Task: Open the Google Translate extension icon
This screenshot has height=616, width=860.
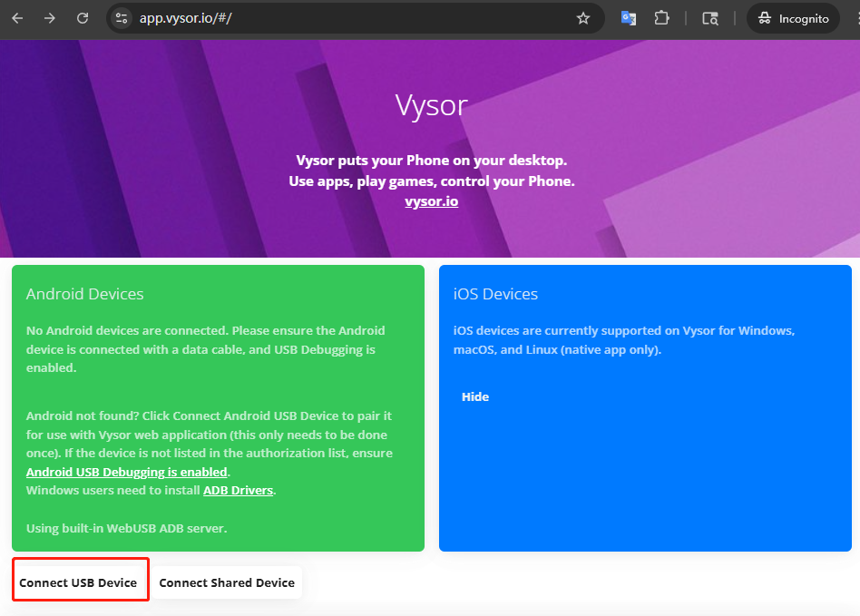Action: point(629,18)
